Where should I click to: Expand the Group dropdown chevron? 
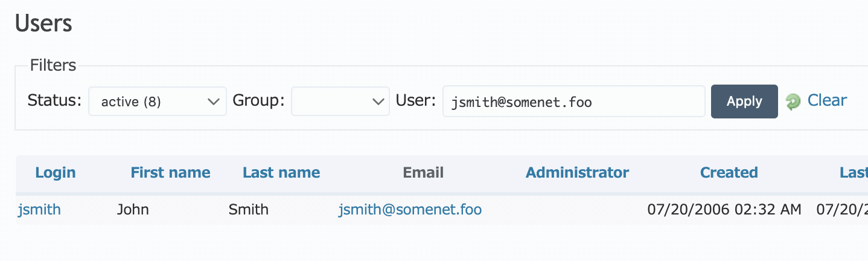[x=378, y=101]
